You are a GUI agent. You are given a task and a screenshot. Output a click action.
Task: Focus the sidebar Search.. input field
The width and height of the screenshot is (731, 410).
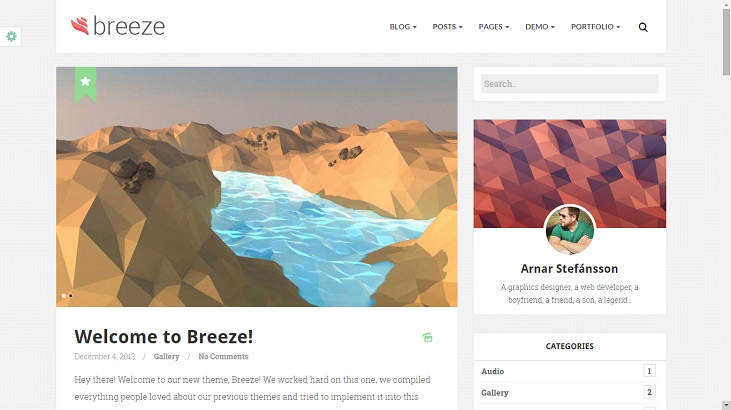pos(570,84)
